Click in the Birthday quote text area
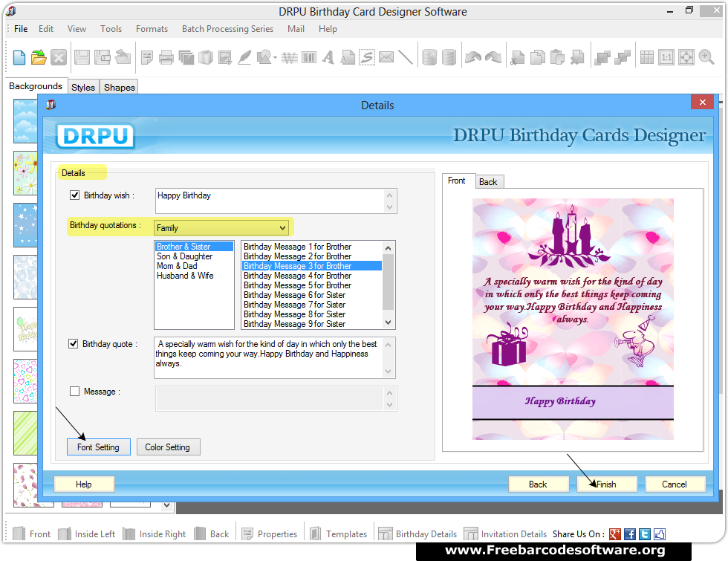The width and height of the screenshot is (728, 561). [269, 357]
